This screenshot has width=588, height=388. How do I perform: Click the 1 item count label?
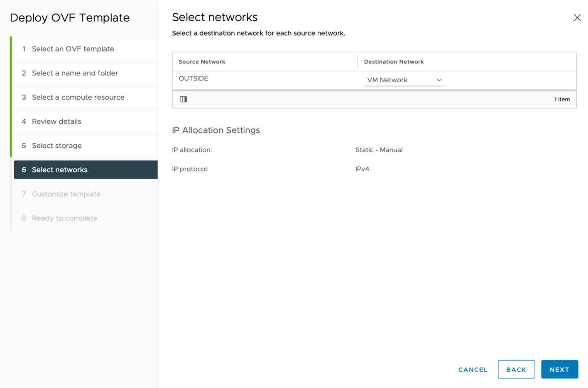point(561,99)
